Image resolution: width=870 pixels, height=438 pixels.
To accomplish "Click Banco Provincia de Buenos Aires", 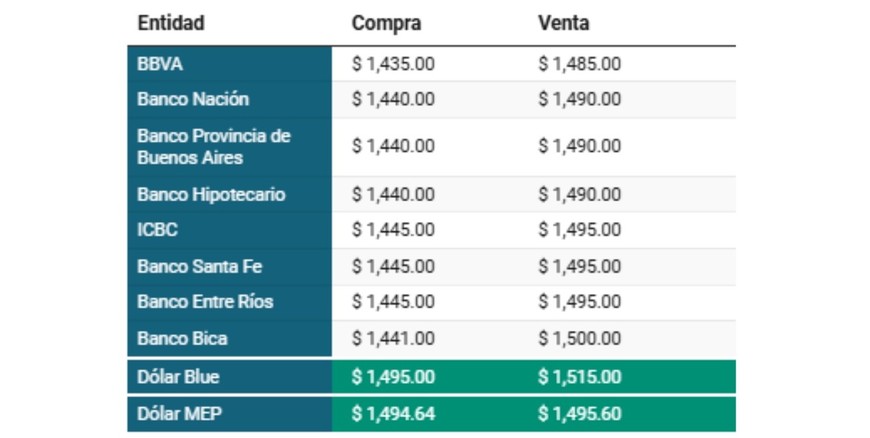I will tap(214, 146).
